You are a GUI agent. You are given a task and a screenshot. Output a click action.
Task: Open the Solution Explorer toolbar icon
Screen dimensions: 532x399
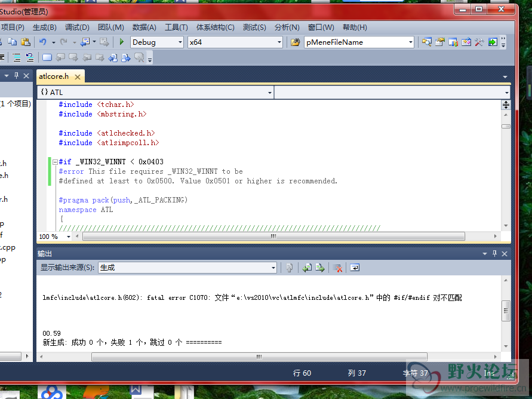click(x=427, y=42)
